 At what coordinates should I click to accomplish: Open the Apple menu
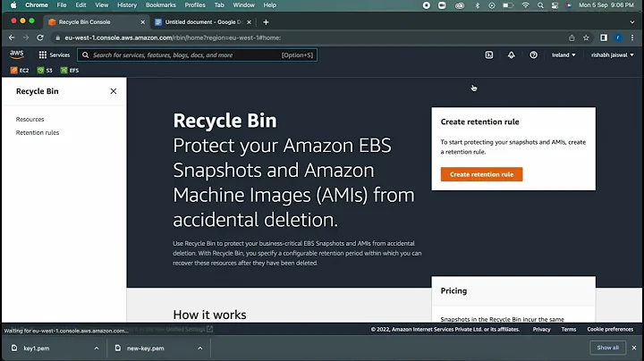pyautogui.click(x=13, y=5)
